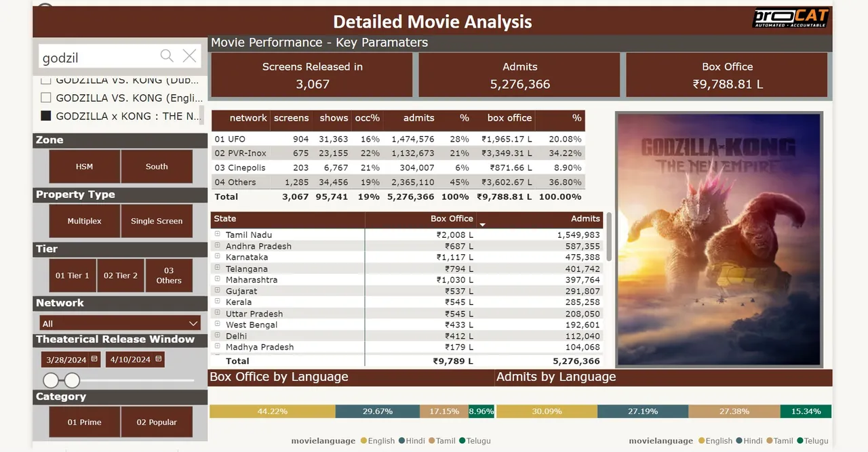
Task: Click the search magnifier icon in movie filter
Action: pyautogui.click(x=167, y=56)
